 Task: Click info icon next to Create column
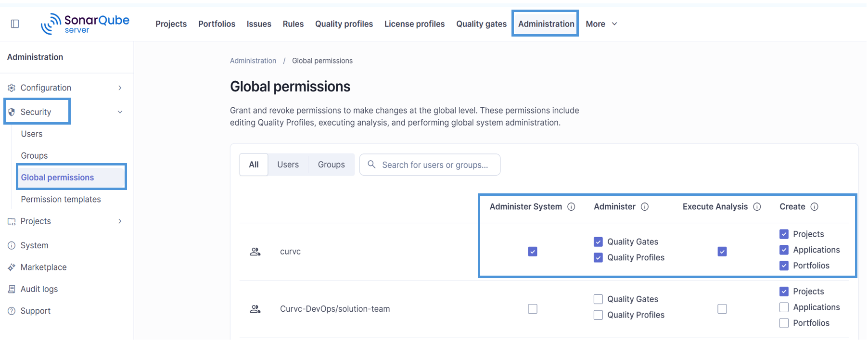814,207
